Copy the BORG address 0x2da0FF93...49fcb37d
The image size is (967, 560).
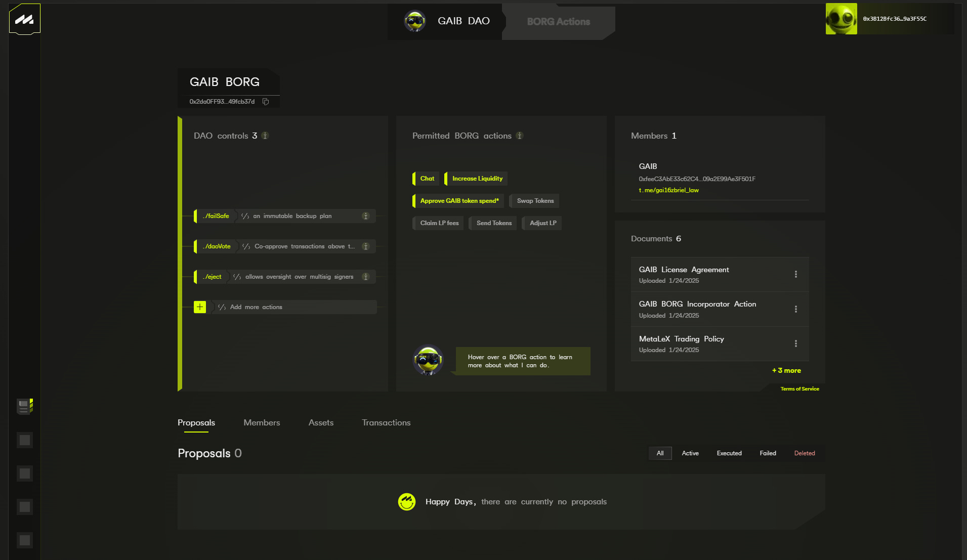point(266,102)
